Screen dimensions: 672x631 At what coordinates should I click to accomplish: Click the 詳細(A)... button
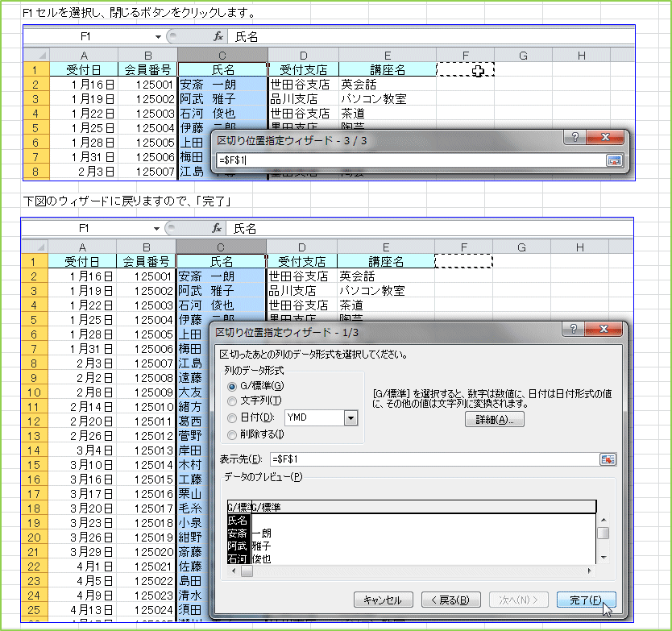495,420
